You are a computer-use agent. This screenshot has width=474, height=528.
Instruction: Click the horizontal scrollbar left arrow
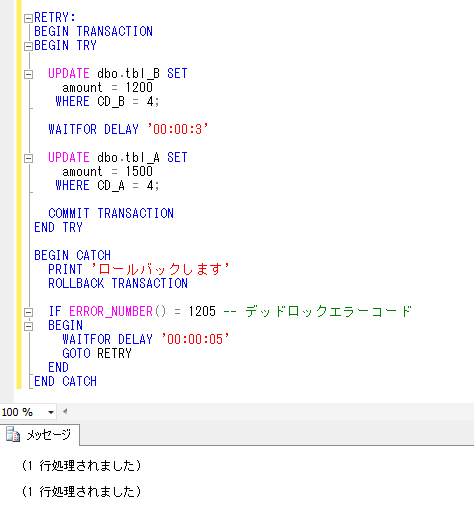point(65,411)
